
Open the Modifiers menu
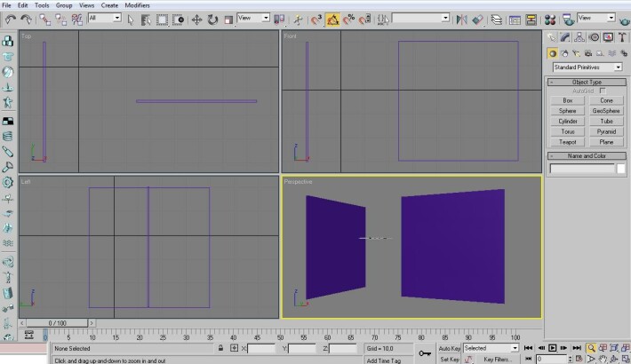pyautogui.click(x=137, y=5)
